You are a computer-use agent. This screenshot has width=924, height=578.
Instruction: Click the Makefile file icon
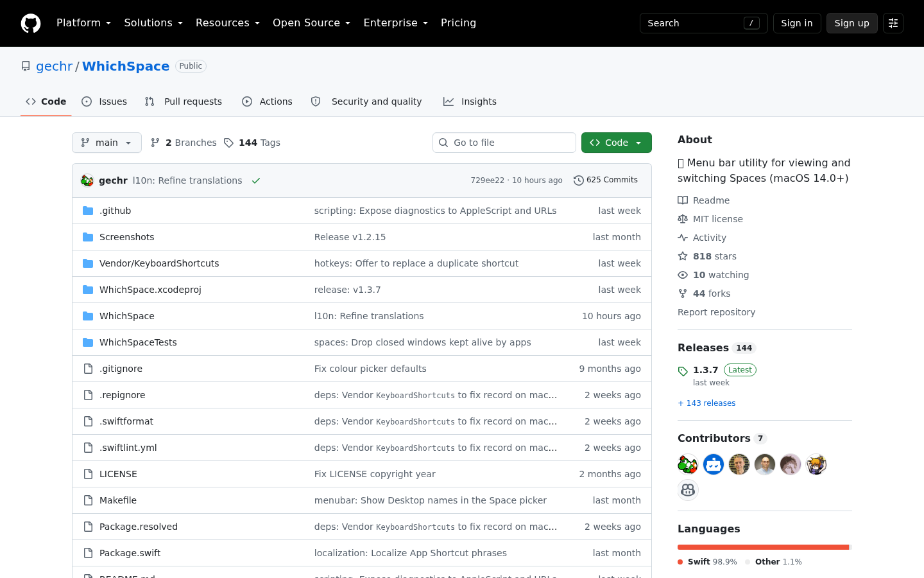(x=88, y=500)
